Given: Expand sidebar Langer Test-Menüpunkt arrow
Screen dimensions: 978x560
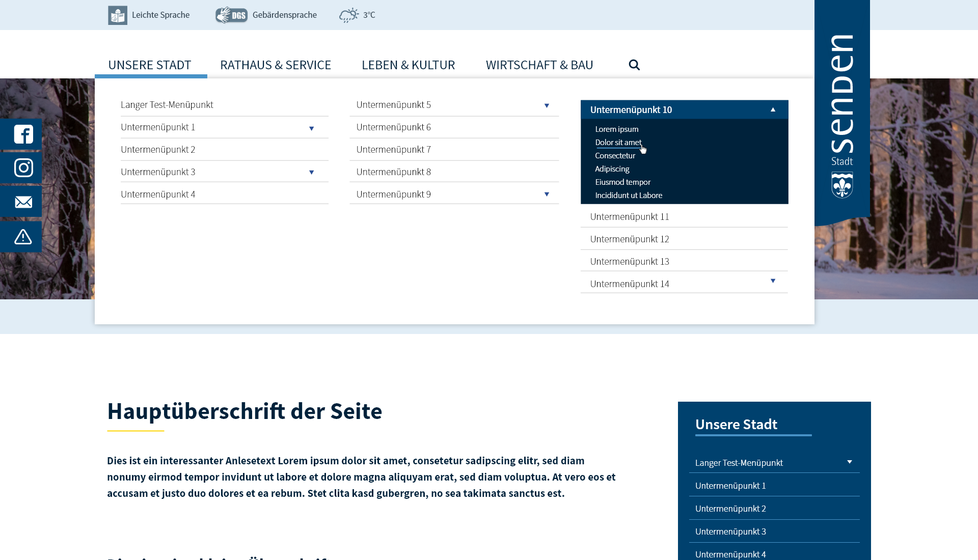Looking at the screenshot, I should coord(849,462).
